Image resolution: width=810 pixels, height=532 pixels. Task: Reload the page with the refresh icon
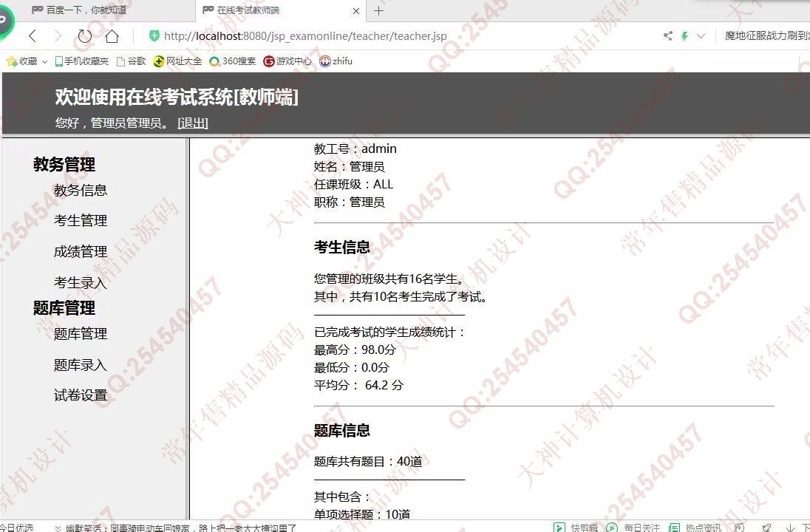84,36
